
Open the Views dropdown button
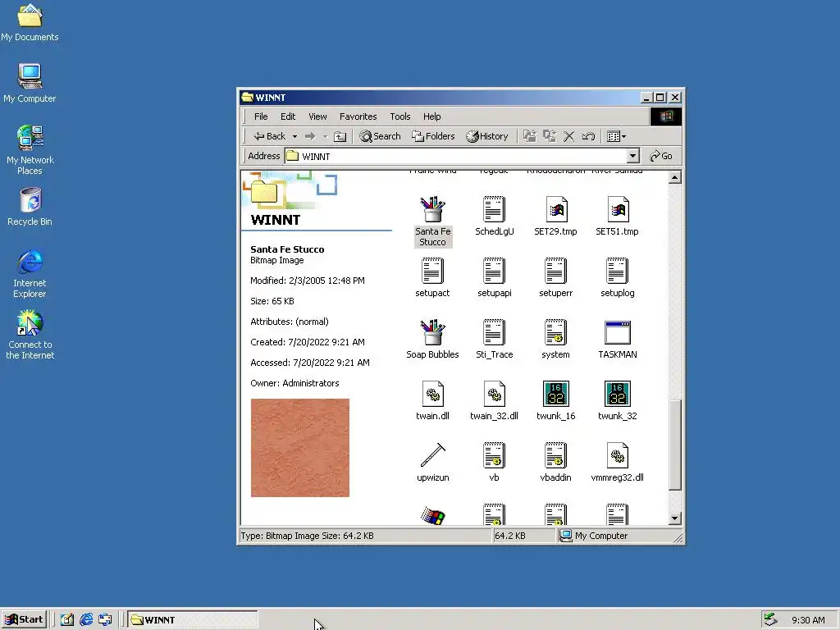(616, 137)
